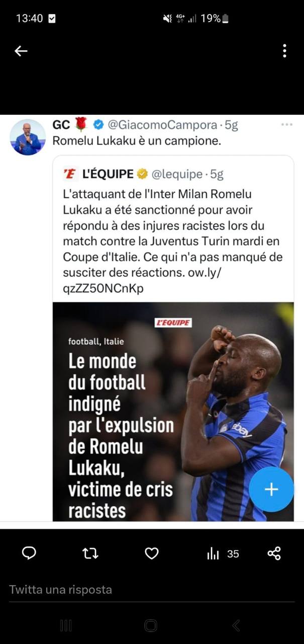Tap the back arrow icon
The image size is (304, 644).
click(21, 51)
